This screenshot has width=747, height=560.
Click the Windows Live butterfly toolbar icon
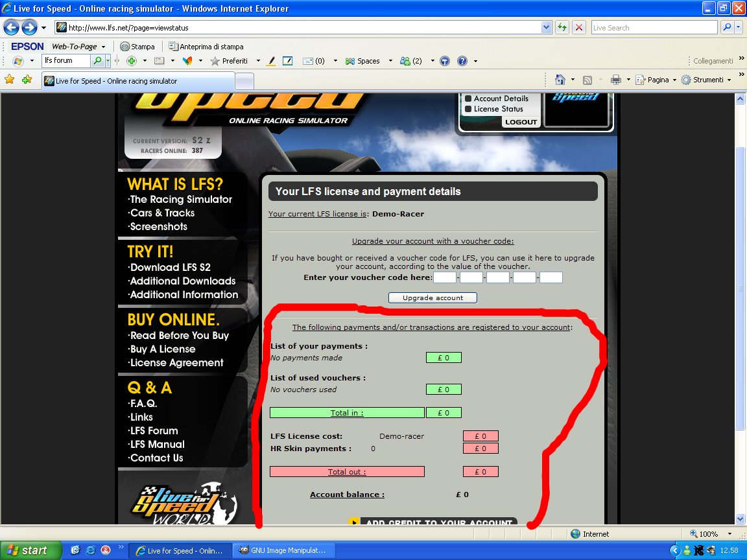[x=18, y=61]
